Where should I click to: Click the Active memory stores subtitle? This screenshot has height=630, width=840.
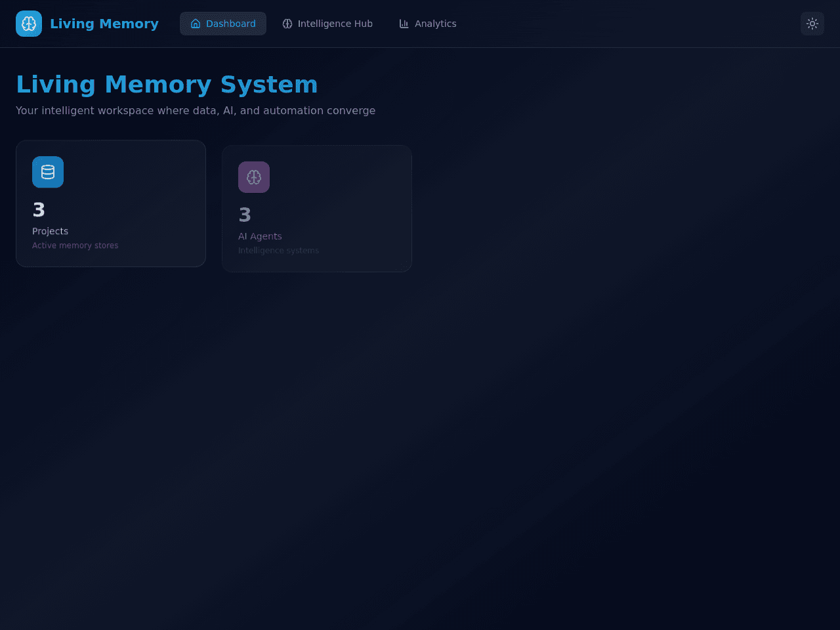coord(75,245)
